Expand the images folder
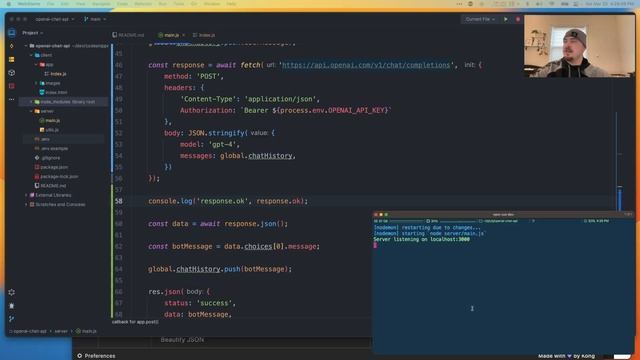Image resolution: width=640 pixels, height=360 pixels. point(36,83)
